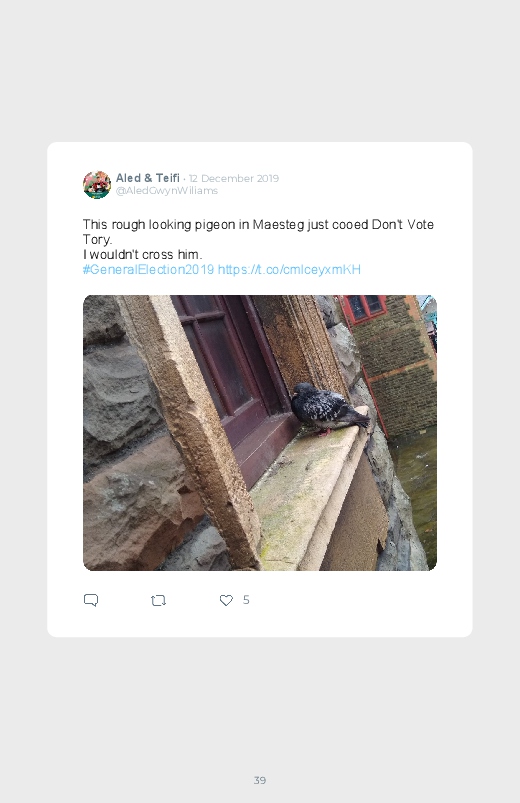The height and width of the screenshot is (803, 520).
Task: Click the green water in the photo
Action: 416,492
